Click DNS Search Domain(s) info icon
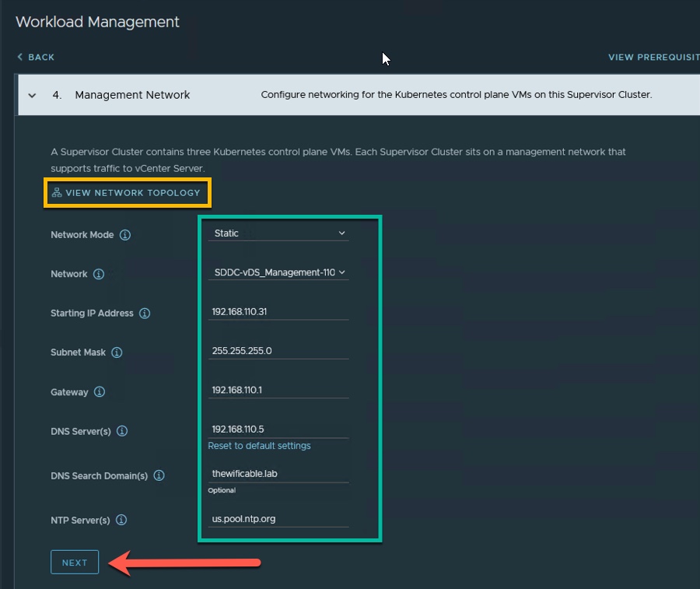Viewport: 700px width, 589px height. click(159, 475)
